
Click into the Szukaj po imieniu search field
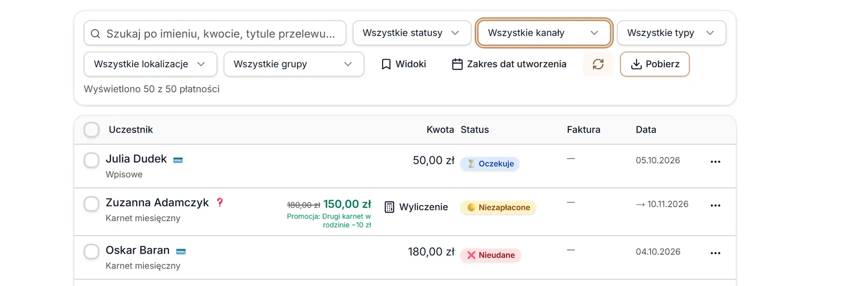(x=215, y=34)
